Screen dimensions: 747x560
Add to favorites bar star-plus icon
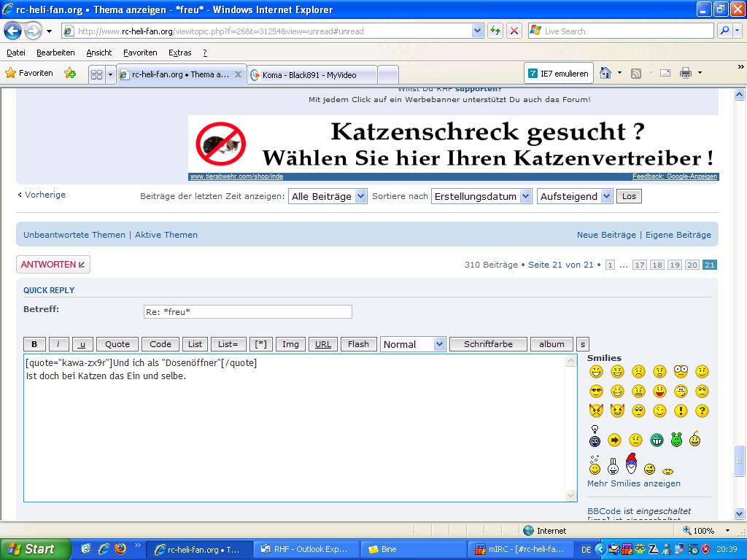(70, 73)
